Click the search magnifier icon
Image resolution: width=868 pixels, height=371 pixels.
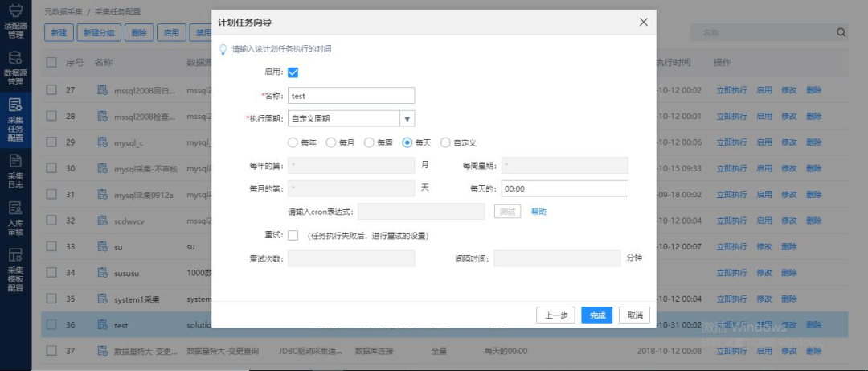(x=841, y=33)
